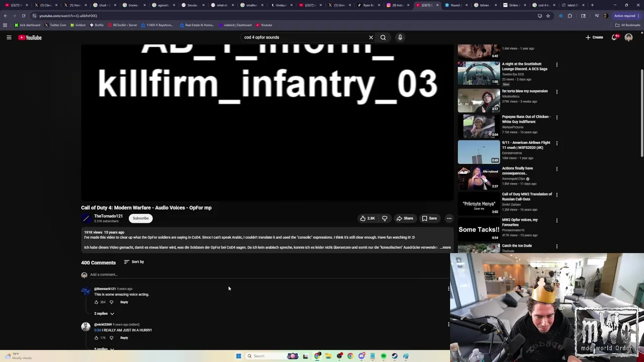Open the Sort by comments dropdown
644x362 pixels.
[x=134, y=262]
